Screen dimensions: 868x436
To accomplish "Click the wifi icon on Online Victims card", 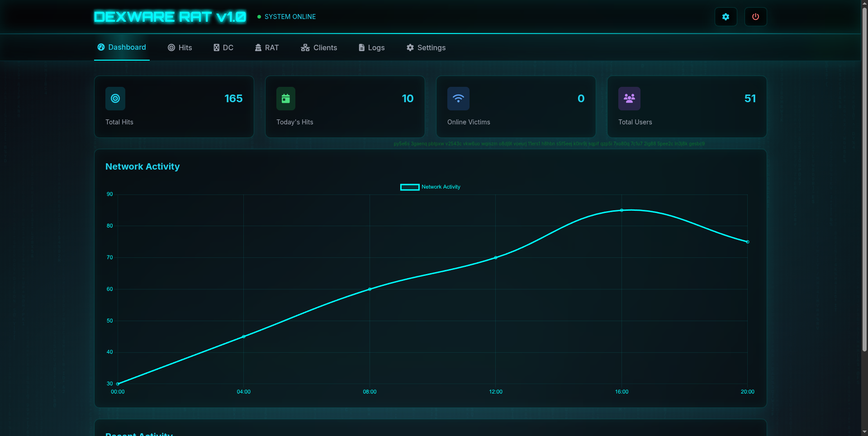I will click(x=458, y=99).
